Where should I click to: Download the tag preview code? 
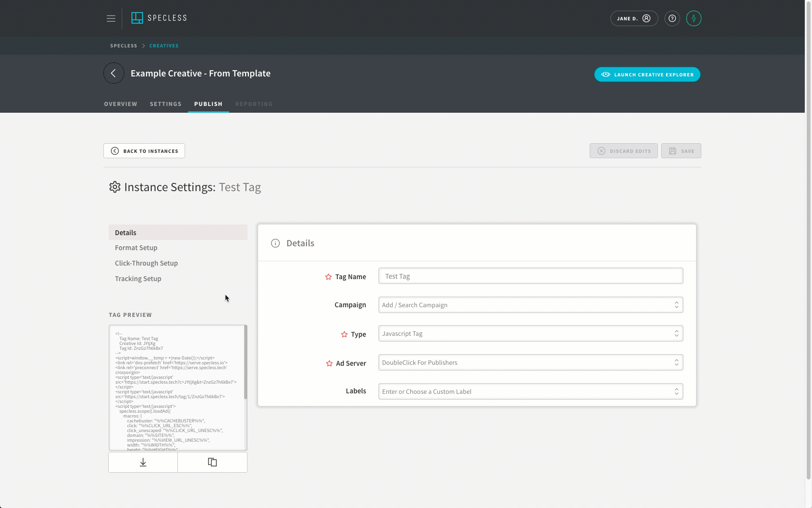(x=143, y=462)
